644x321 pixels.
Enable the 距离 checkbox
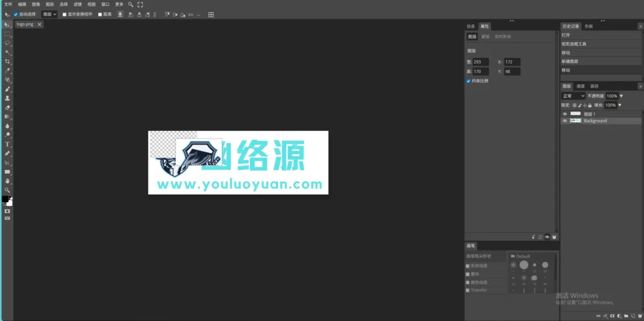100,14
